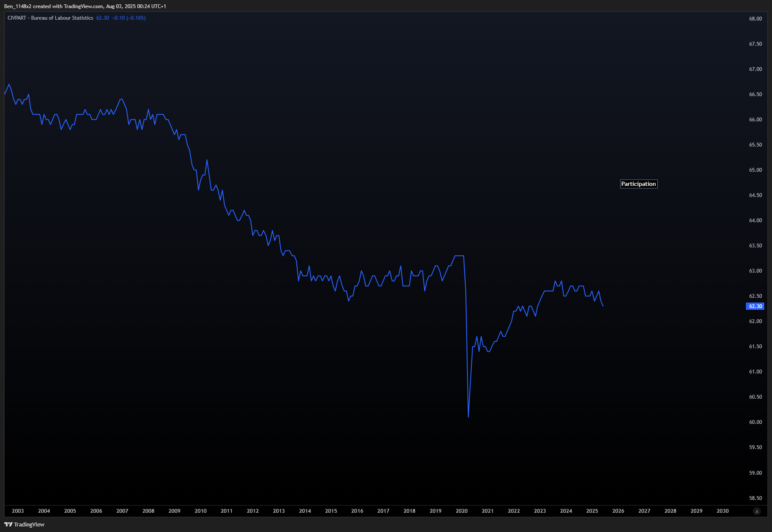The image size is (772, 532).
Task: Click the 64.50 price scale label
Action: 755,195
